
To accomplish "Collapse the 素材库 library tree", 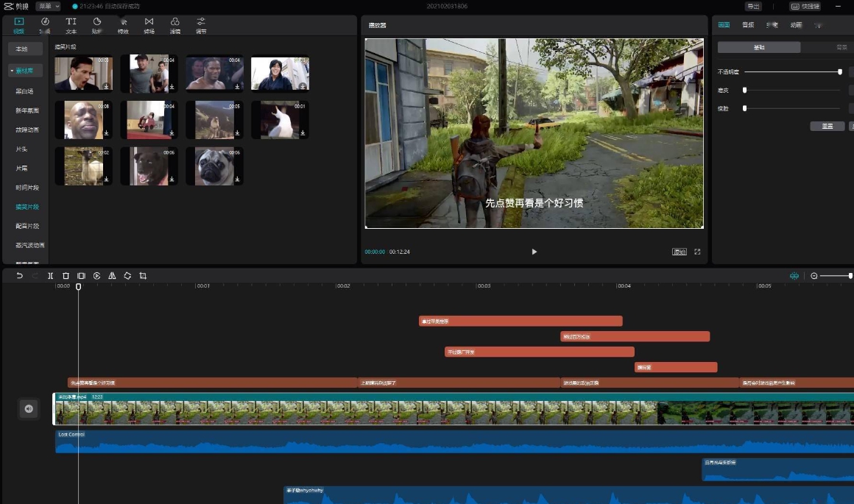I will coord(12,71).
